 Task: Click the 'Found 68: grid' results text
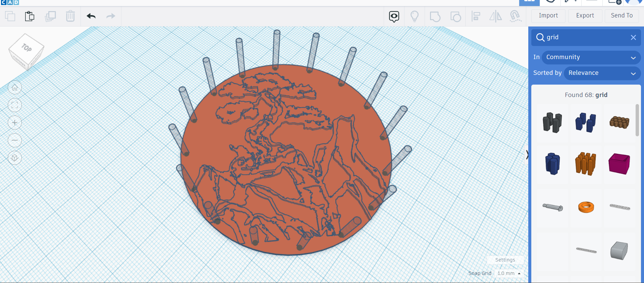pyautogui.click(x=586, y=95)
